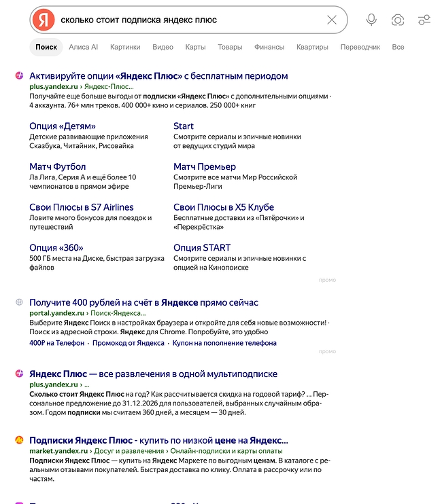The height and width of the screenshot is (504, 442).
Task: Open the Опция «Детям» sitelink
Action: [x=63, y=126]
